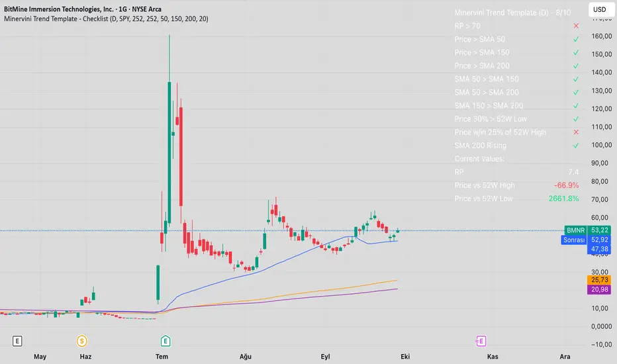Click the green check beside SMA 200 Rising
617x364 pixels.
click(x=575, y=145)
